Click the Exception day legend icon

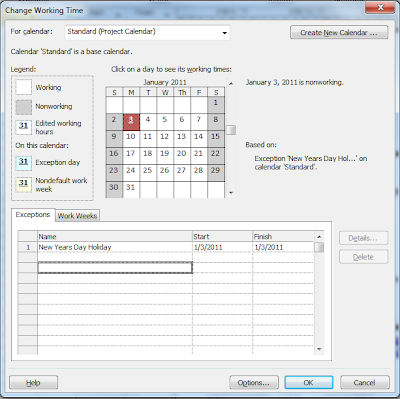[x=24, y=163]
